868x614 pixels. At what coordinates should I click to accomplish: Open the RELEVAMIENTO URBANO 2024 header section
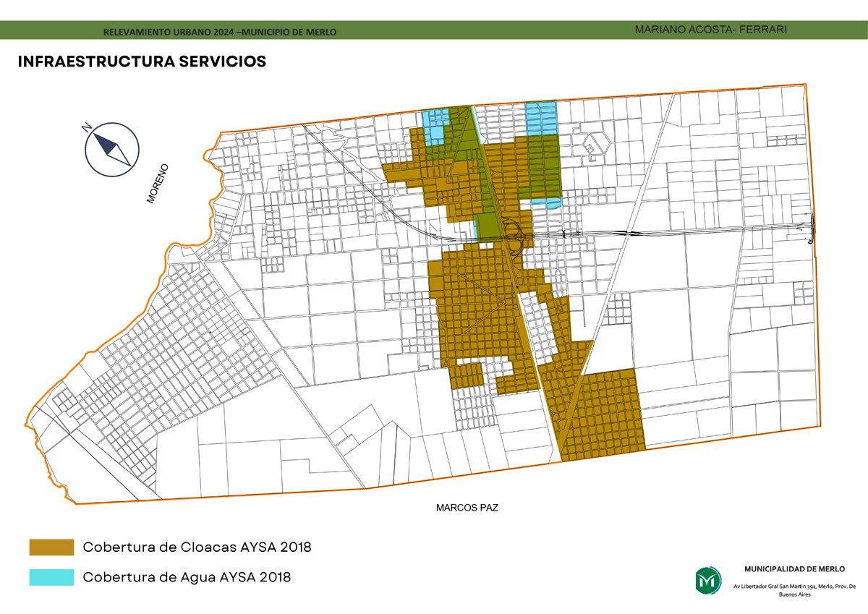221,31
